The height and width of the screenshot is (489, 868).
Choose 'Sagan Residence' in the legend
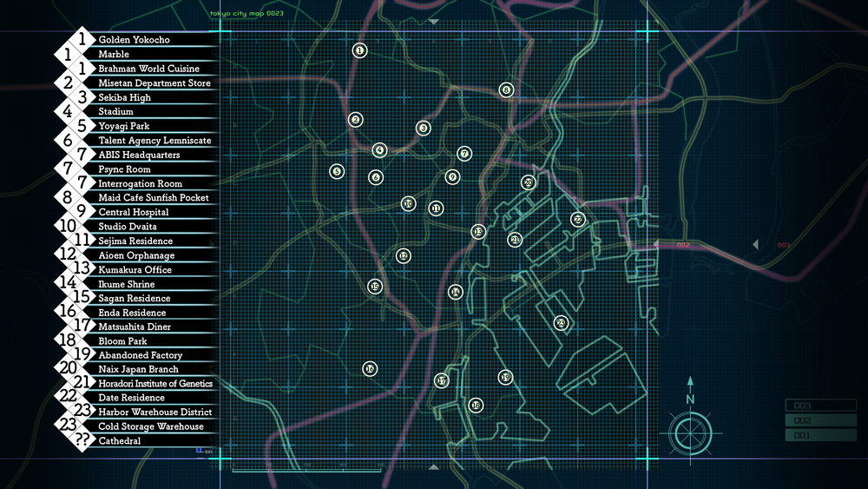(x=135, y=299)
